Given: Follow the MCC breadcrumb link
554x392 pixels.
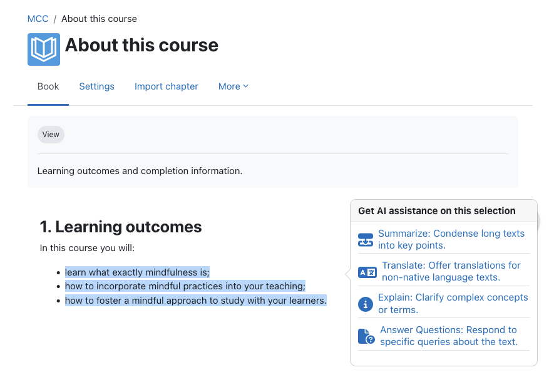Looking at the screenshot, I should coord(38,19).
